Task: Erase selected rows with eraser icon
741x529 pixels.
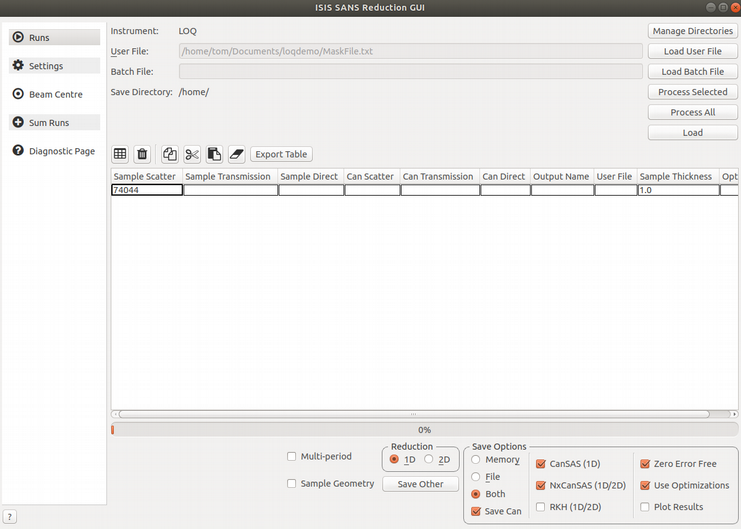Action: (x=236, y=154)
